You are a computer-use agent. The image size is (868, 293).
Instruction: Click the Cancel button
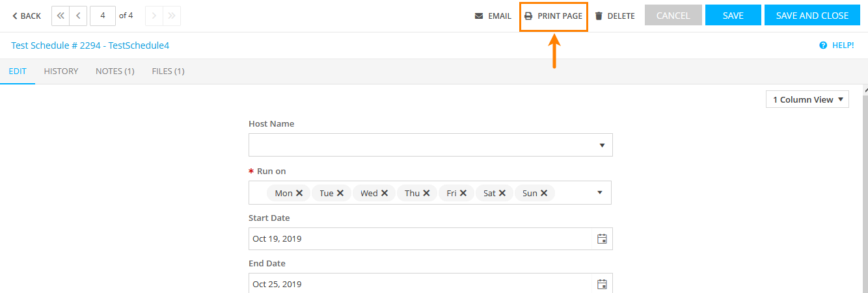point(673,16)
